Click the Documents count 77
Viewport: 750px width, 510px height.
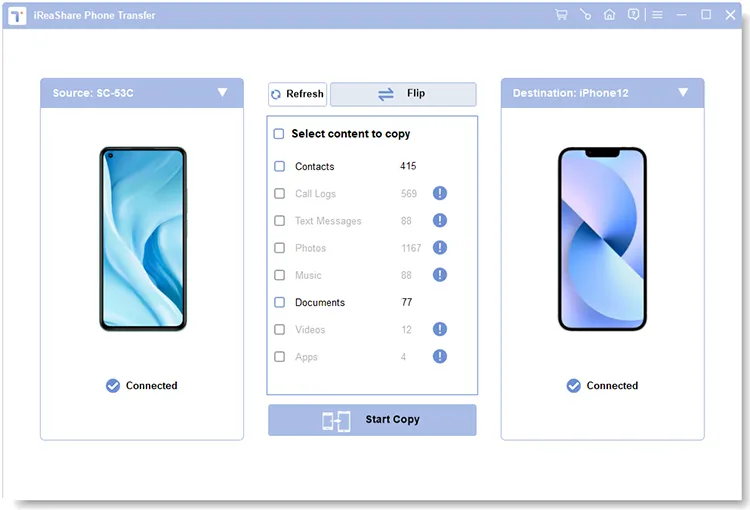coord(407,302)
